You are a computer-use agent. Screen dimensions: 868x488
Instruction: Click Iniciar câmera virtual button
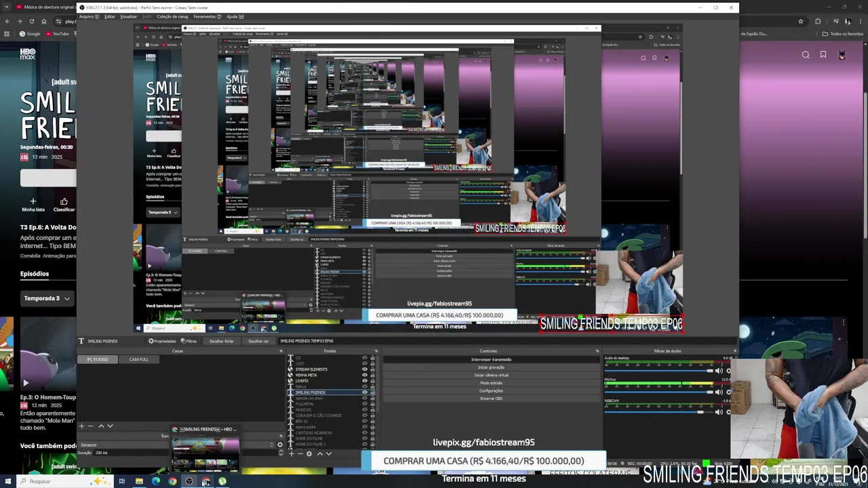(x=491, y=375)
